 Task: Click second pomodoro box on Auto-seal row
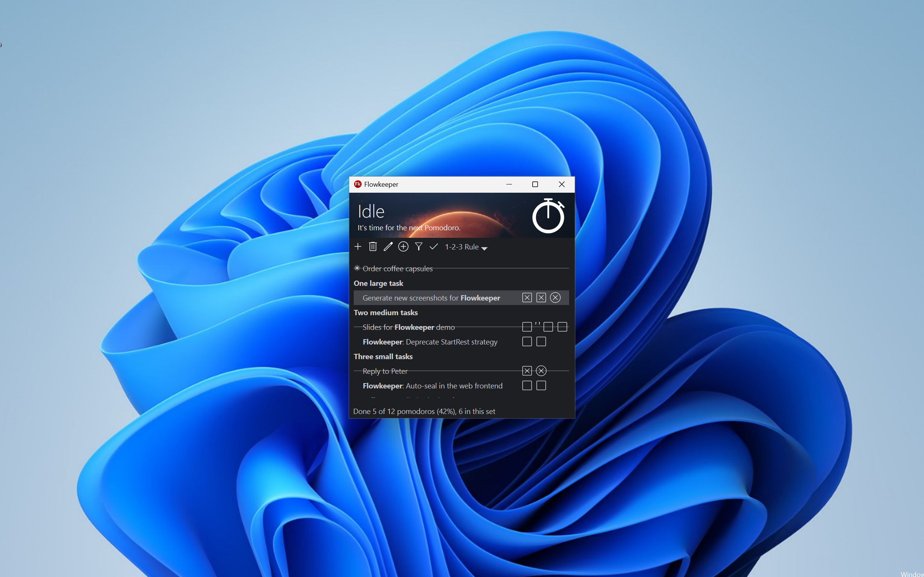tap(541, 385)
